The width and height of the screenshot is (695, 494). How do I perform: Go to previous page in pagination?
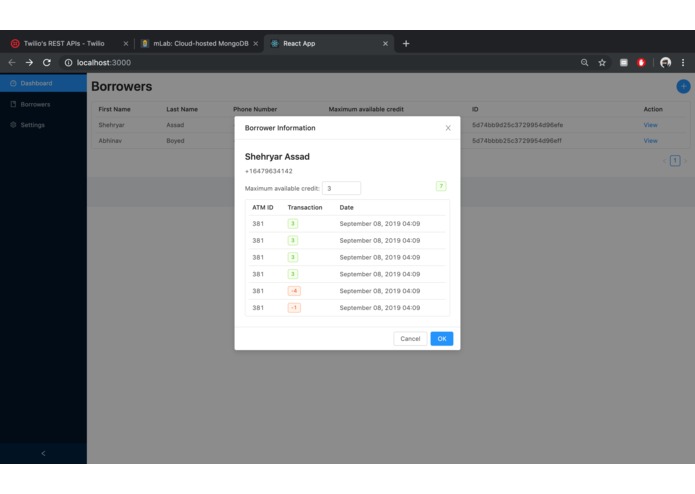click(x=664, y=160)
